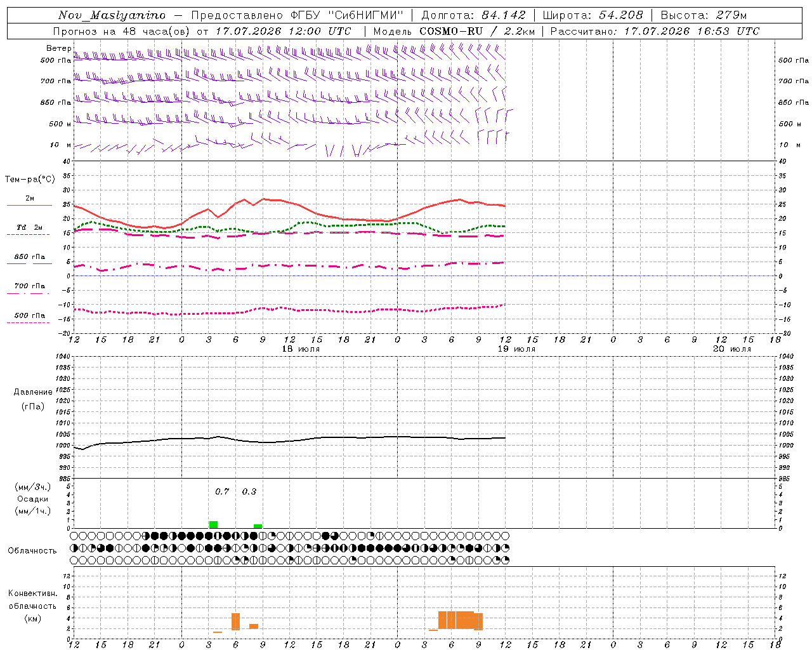
Task: Click the green precipitation bar under 0.7
Action: coord(214,524)
